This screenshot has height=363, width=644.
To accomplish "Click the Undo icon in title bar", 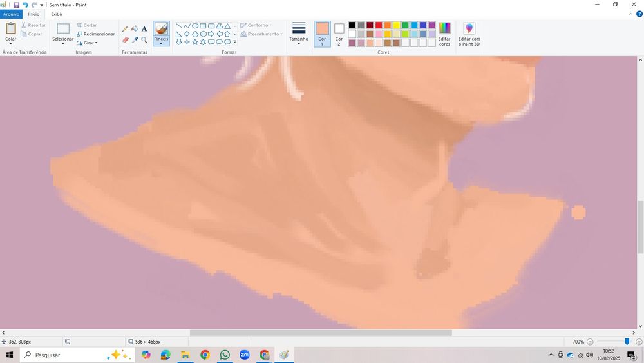I will point(26,5).
